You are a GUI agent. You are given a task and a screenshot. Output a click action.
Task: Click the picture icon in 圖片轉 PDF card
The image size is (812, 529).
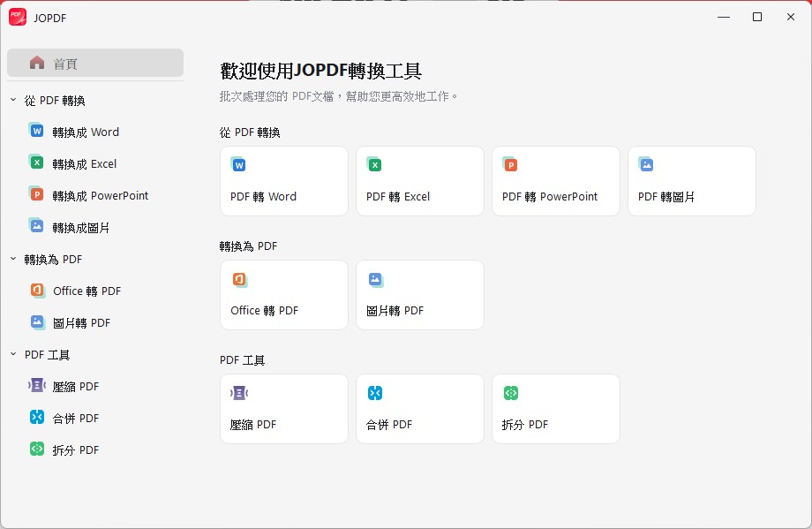pos(375,280)
